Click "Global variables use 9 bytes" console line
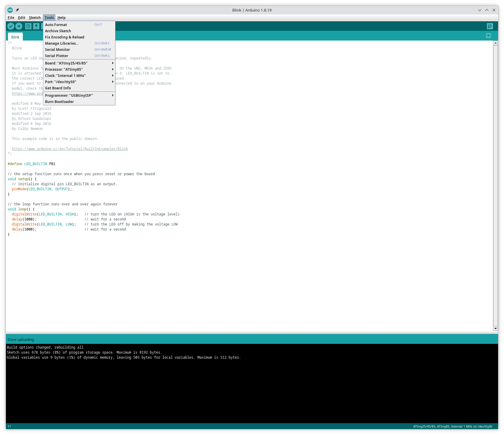 tap(124, 357)
